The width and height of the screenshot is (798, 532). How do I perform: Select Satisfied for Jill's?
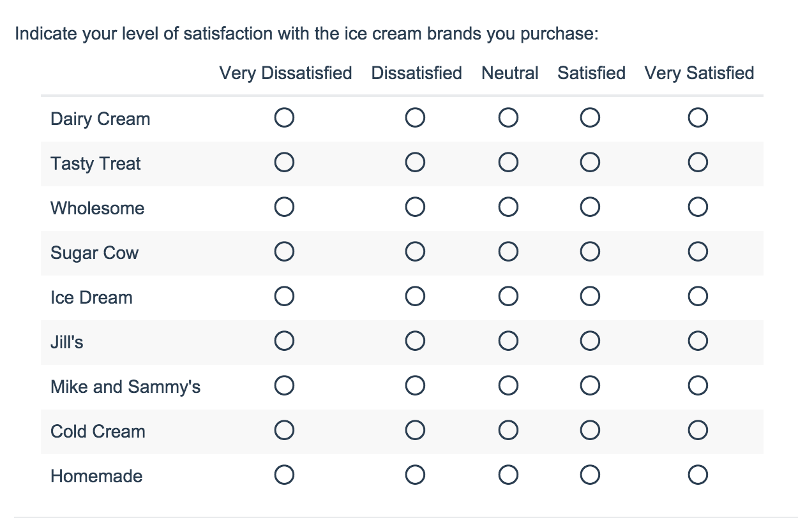click(x=590, y=341)
